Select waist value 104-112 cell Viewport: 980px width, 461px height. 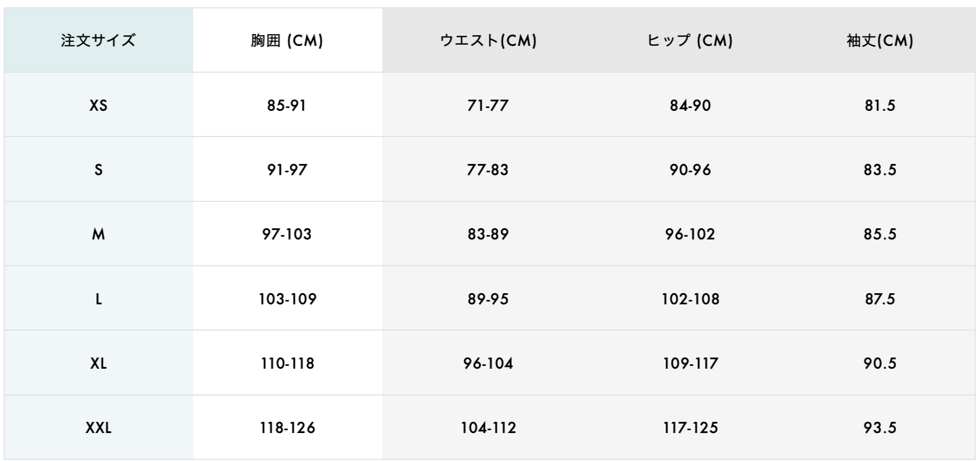point(488,428)
